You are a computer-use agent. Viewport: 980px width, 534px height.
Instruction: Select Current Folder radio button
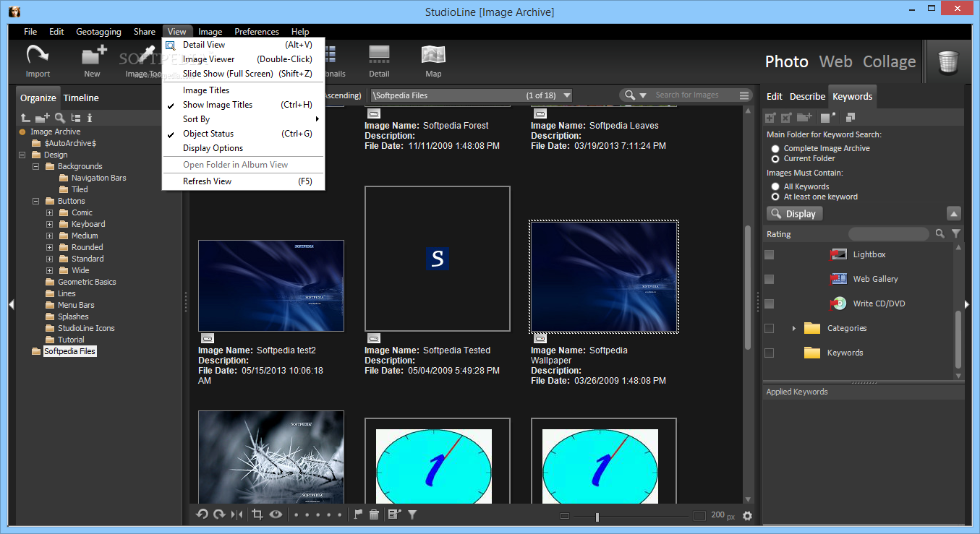[775, 158]
